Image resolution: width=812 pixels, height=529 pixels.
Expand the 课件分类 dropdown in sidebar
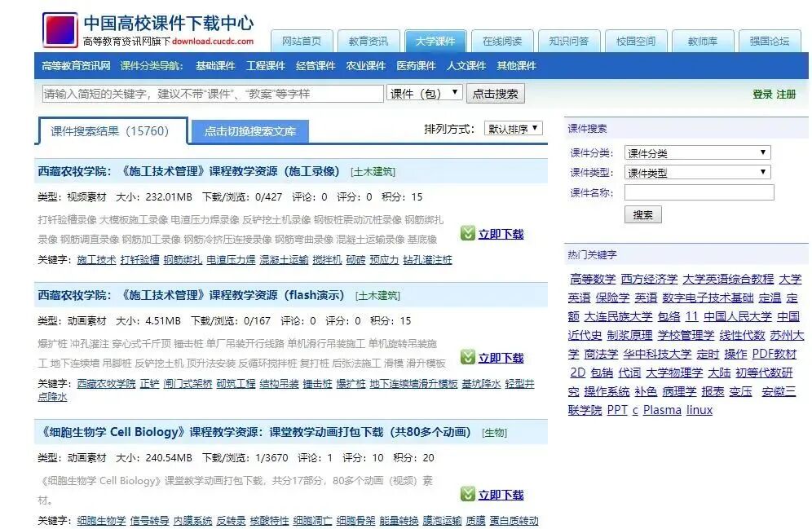coord(697,152)
